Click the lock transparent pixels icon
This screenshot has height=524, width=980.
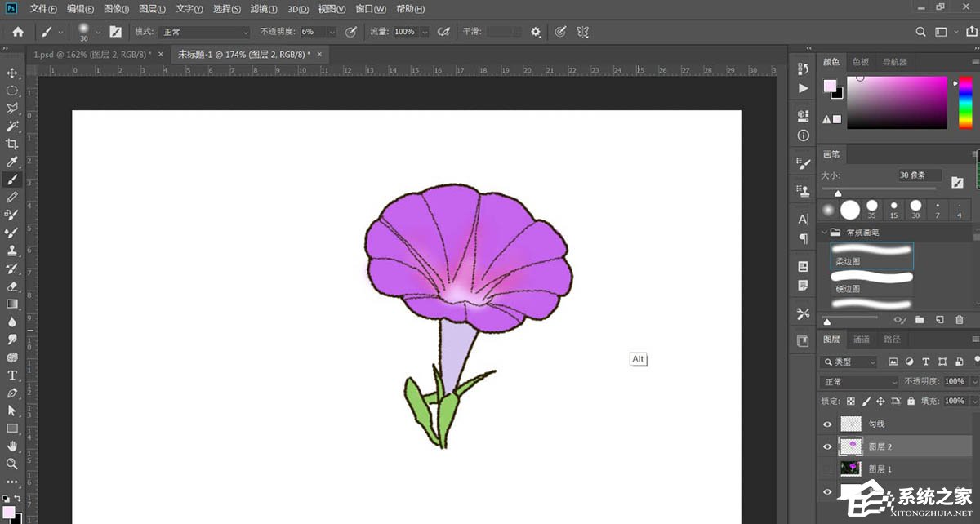(x=850, y=402)
